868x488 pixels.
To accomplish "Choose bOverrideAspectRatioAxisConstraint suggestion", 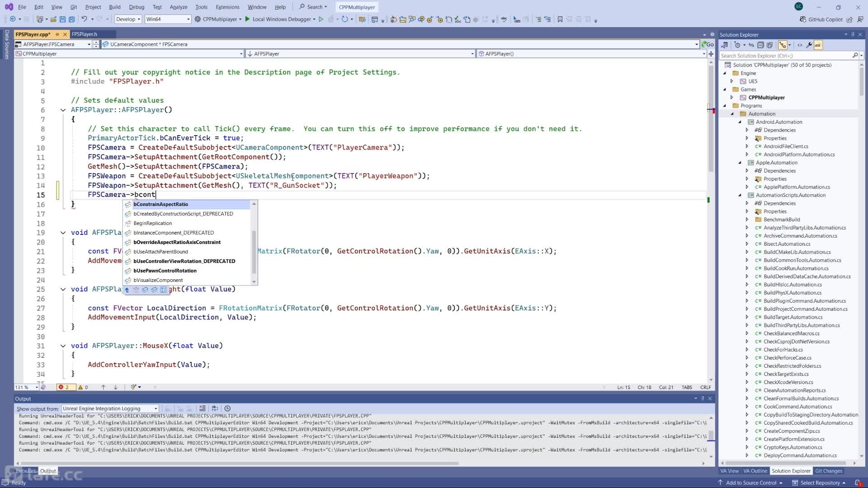I will click(187, 242).
